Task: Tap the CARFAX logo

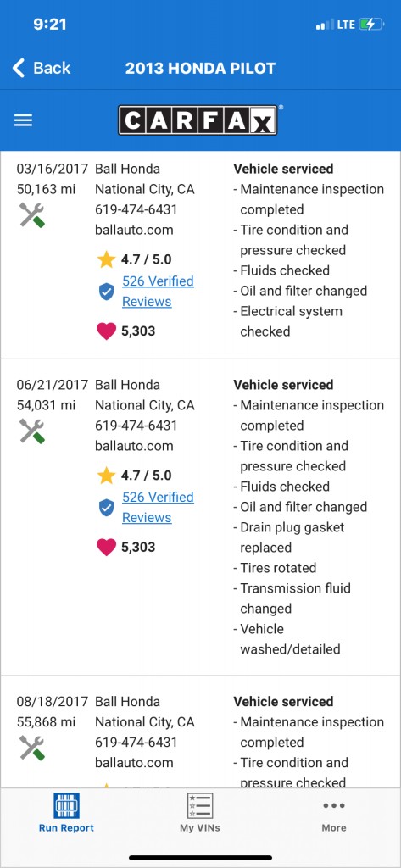Action: click(198, 120)
